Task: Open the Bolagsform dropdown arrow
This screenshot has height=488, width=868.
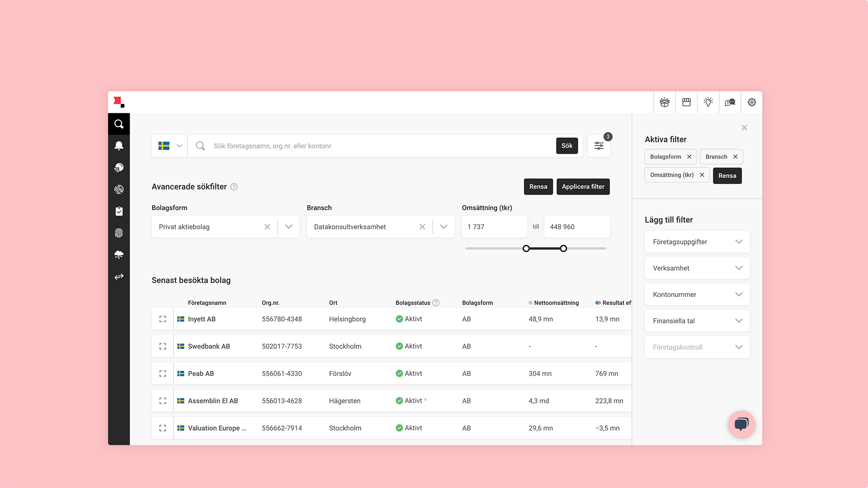Action: point(288,227)
